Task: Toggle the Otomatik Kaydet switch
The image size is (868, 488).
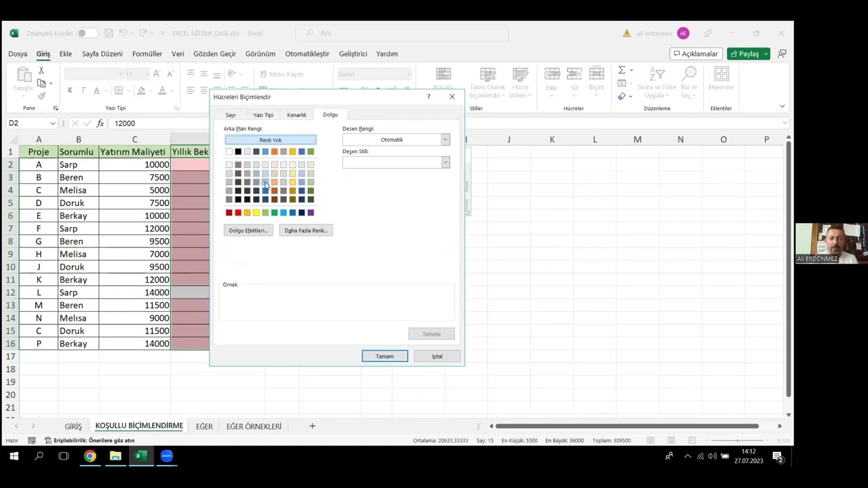Action: click(x=86, y=33)
